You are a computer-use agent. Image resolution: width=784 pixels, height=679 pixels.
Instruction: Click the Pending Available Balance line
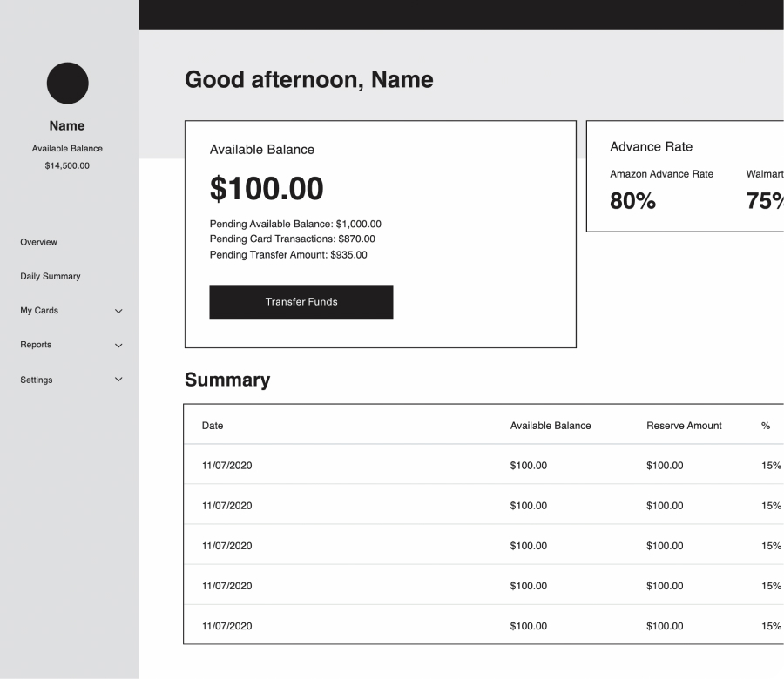(x=296, y=224)
